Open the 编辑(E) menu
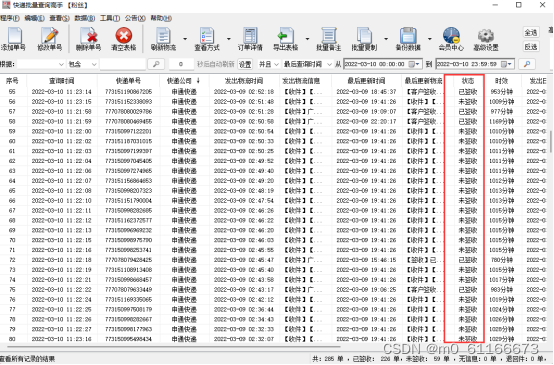Viewport: 554px width, 365px height. tap(34, 18)
